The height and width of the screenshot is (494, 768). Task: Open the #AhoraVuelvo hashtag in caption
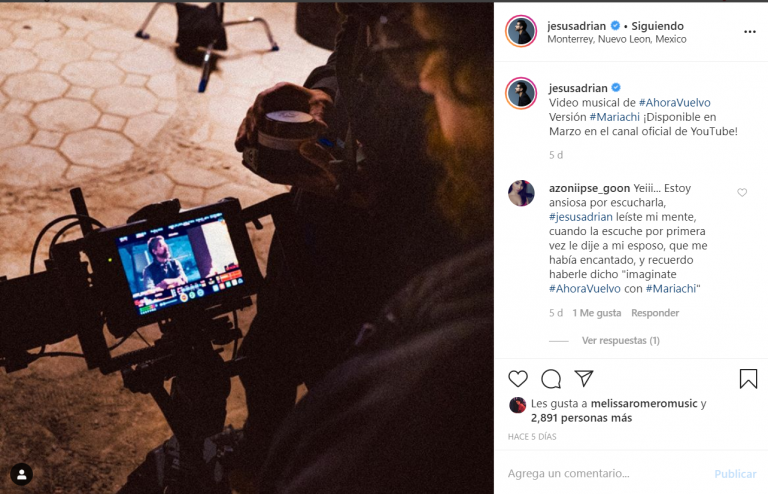(x=674, y=103)
